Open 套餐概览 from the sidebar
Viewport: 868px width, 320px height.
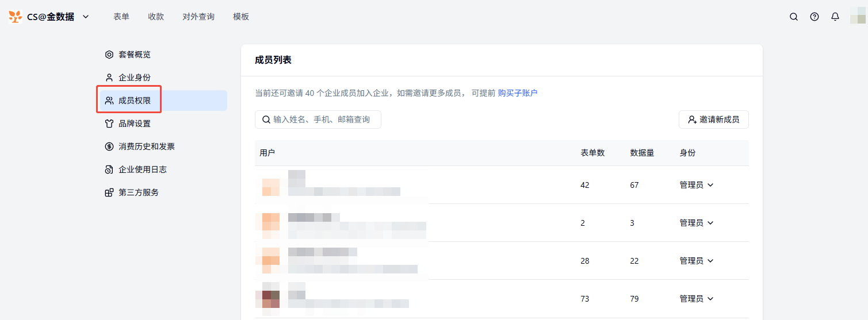pyautogui.click(x=134, y=55)
